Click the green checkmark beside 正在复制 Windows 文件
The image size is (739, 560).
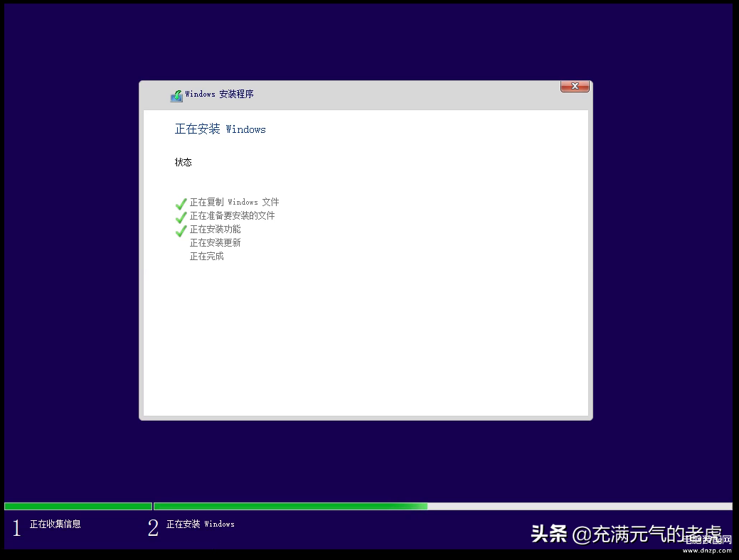click(181, 203)
